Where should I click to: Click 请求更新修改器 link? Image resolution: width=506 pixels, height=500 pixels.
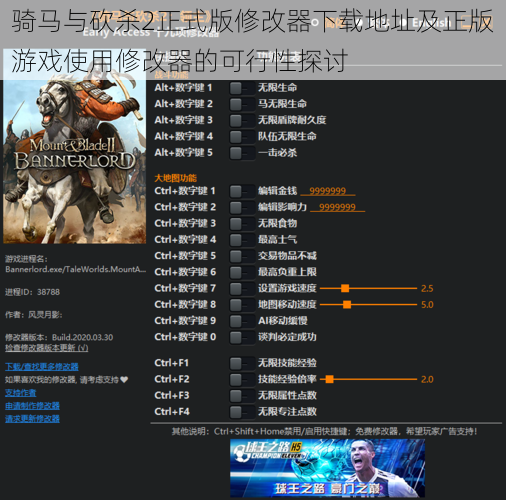32,419
